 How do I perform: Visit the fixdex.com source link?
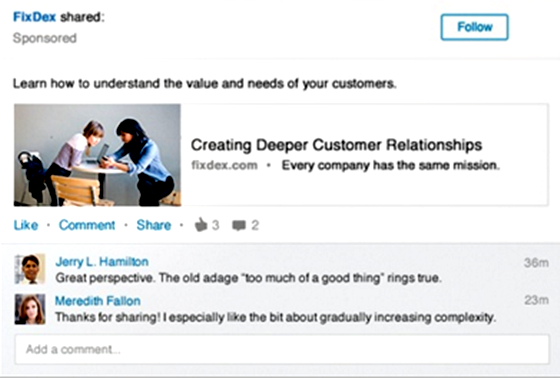tap(224, 165)
